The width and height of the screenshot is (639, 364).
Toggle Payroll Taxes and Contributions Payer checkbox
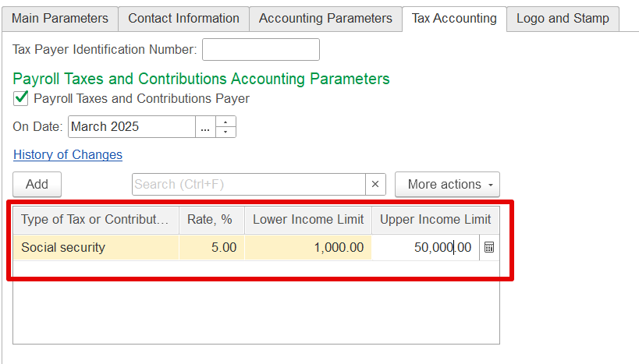click(x=21, y=98)
